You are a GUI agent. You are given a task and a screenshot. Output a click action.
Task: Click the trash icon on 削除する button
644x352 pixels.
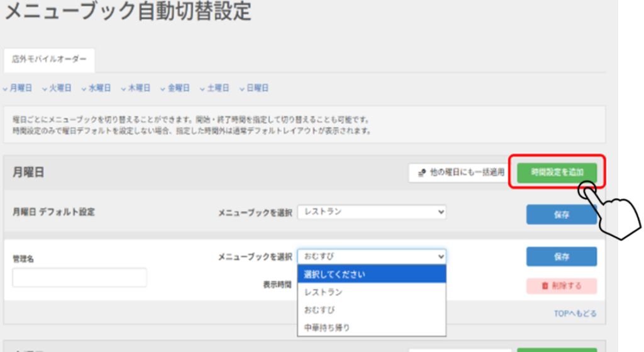click(x=545, y=286)
